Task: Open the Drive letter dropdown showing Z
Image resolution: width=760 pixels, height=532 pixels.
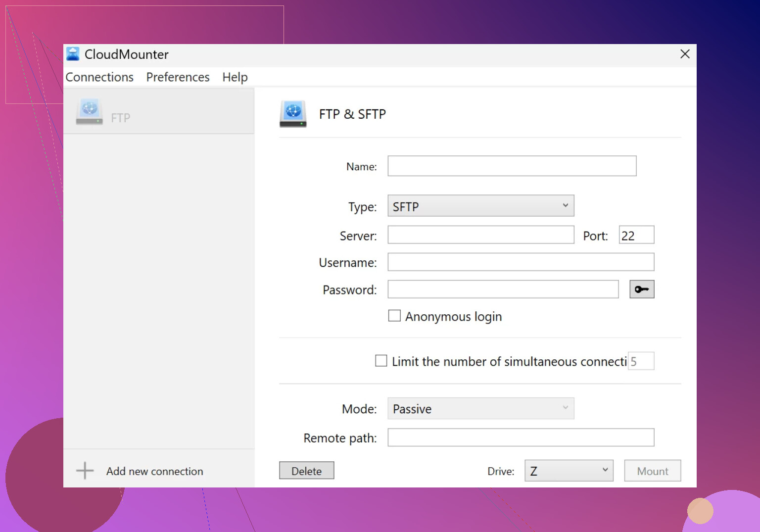Action: pos(569,471)
